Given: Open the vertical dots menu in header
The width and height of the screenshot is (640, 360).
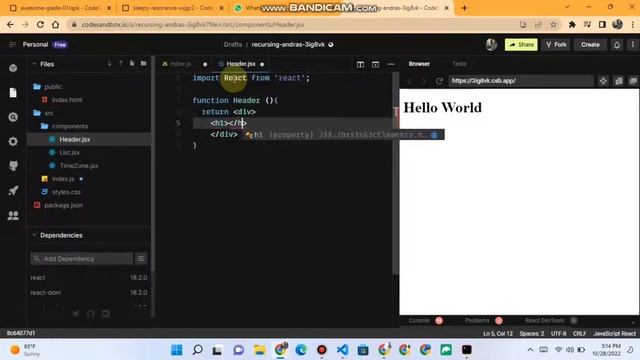Looking at the screenshot, I should (633, 45).
